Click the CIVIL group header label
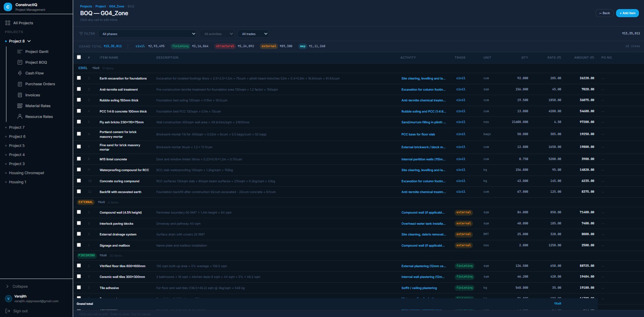Screen dimensions: 644x317 [x=83, y=68]
